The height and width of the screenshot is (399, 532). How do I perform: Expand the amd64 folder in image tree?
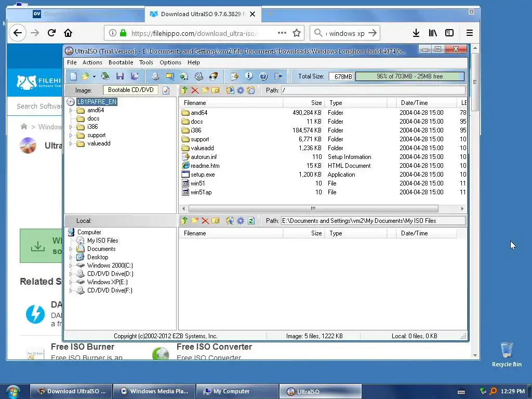(71, 110)
